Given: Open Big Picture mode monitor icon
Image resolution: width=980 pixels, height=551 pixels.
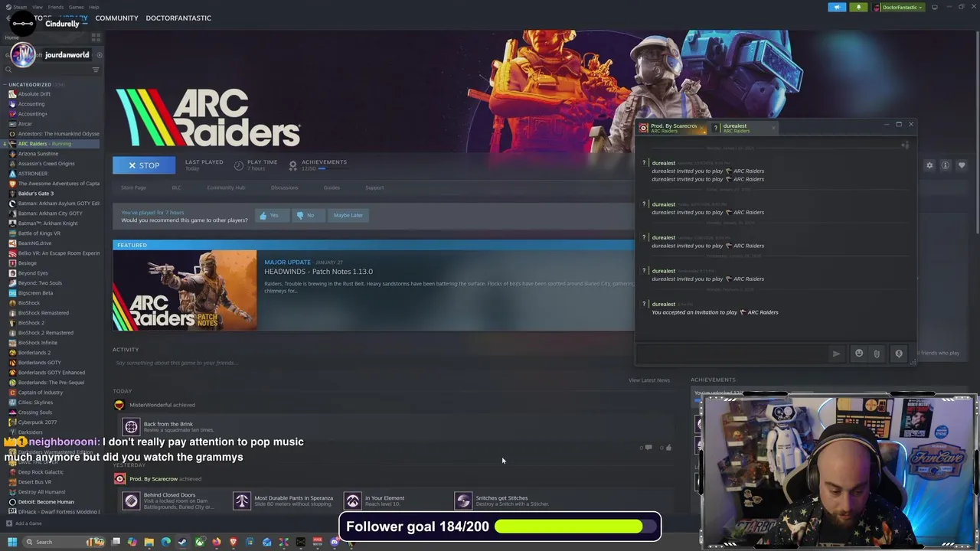Looking at the screenshot, I should point(934,7).
